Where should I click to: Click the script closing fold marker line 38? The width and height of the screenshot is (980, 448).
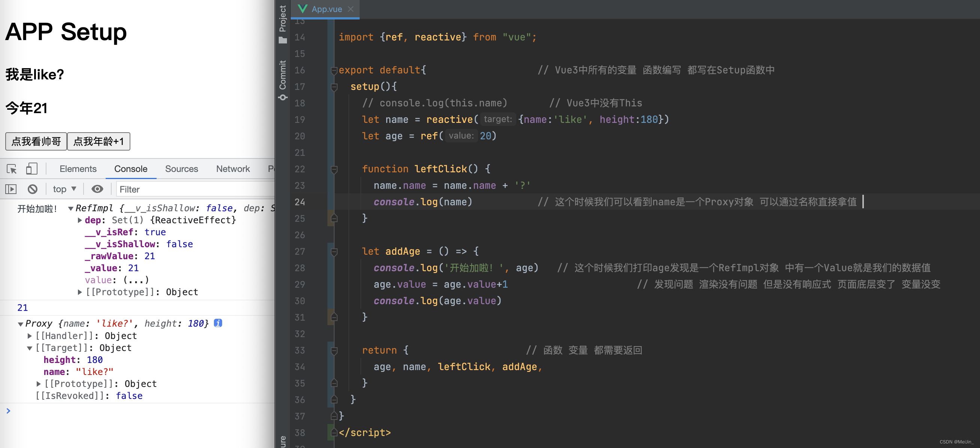coord(334,432)
